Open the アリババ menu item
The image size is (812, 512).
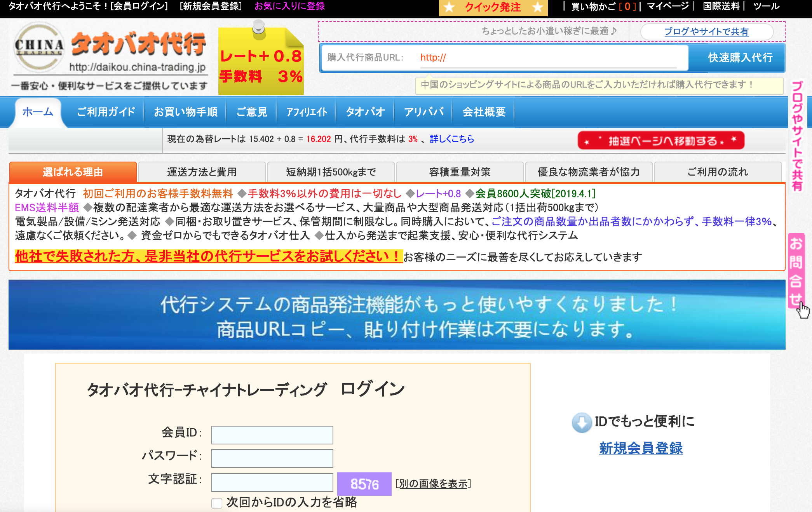click(x=423, y=112)
